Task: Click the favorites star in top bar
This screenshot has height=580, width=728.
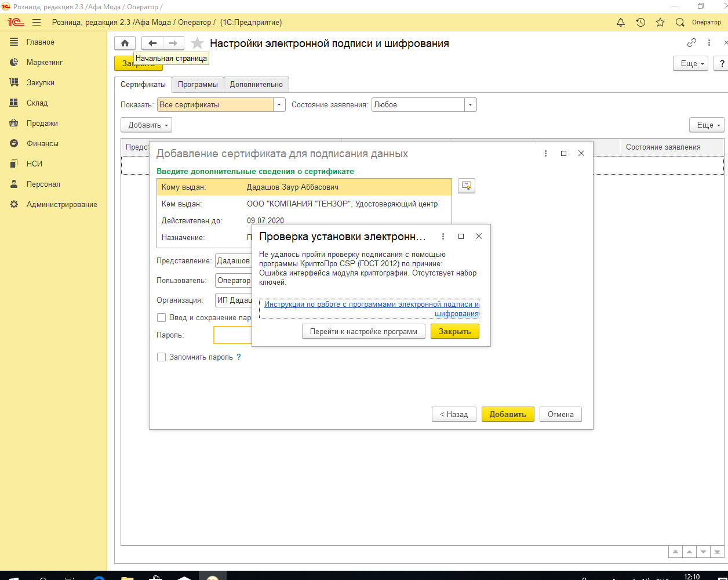Action: (x=660, y=22)
